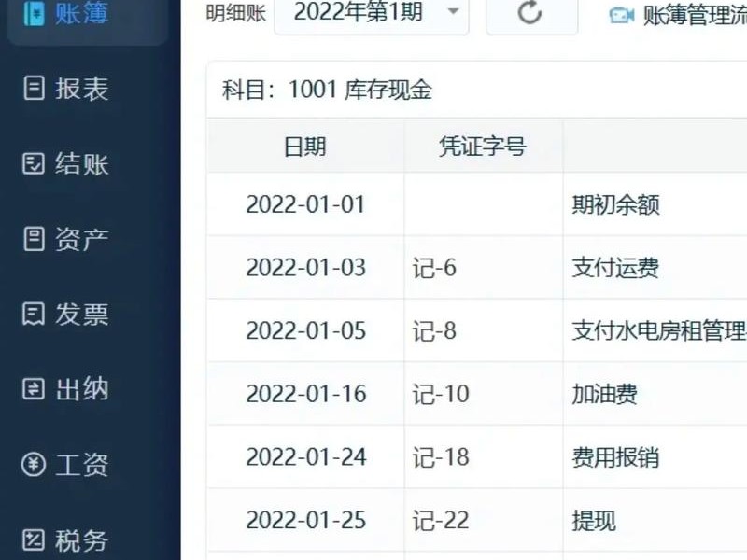Image resolution: width=747 pixels, height=560 pixels.
Task: Click the 出纳 sidebar icon
Action: tap(34, 389)
